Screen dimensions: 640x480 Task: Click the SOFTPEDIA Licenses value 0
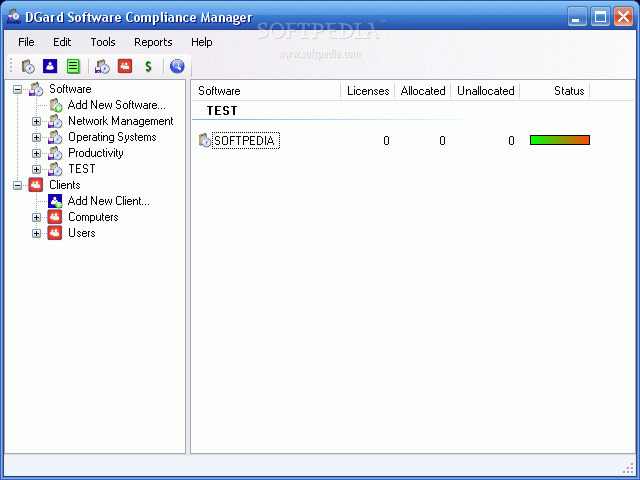click(x=386, y=141)
